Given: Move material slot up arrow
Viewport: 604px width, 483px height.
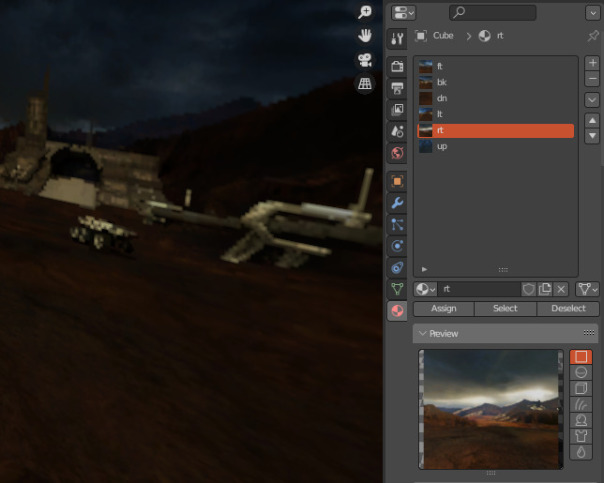Looking at the screenshot, I should pos(592,121).
